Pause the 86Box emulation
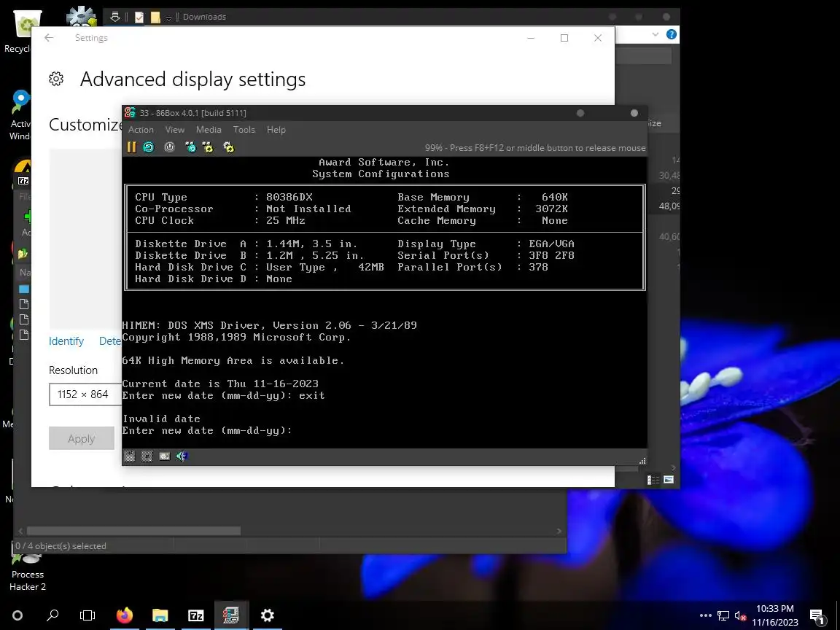840x630 pixels. pos(131,147)
